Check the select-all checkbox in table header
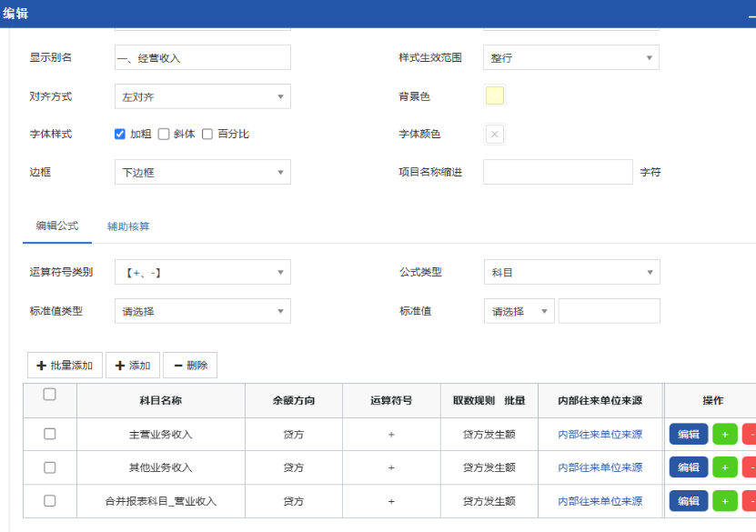Image resolution: width=756 pixels, height=532 pixels. 50,394
